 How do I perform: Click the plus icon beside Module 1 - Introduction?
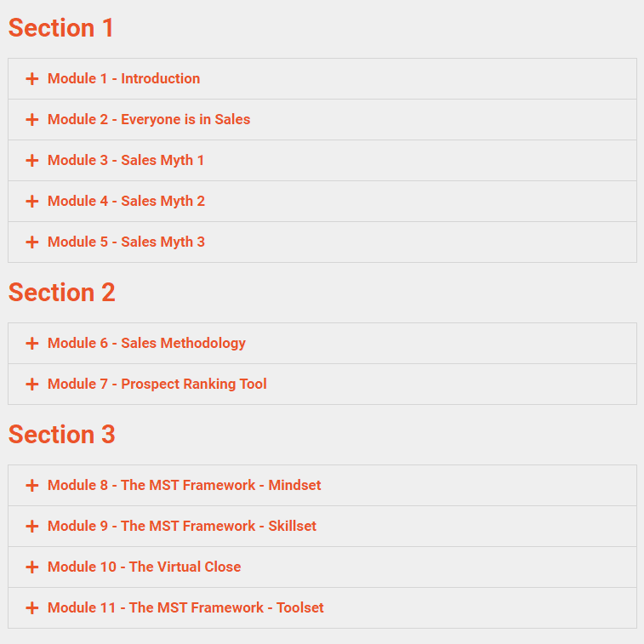[x=32, y=79]
